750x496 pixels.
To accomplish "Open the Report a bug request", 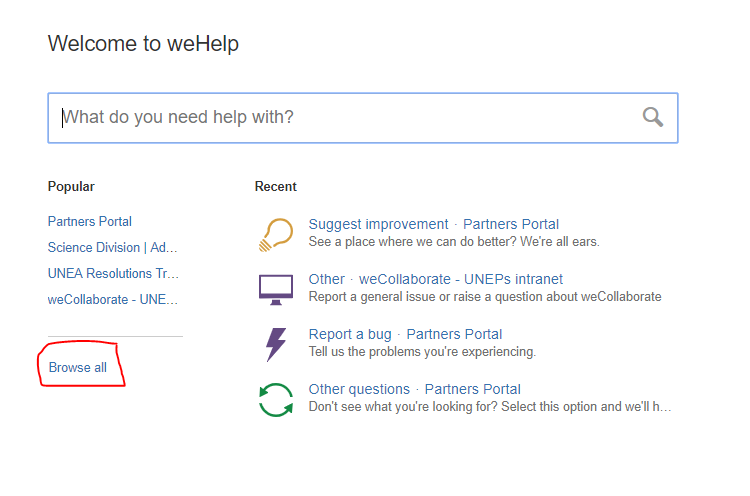I will pos(350,334).
